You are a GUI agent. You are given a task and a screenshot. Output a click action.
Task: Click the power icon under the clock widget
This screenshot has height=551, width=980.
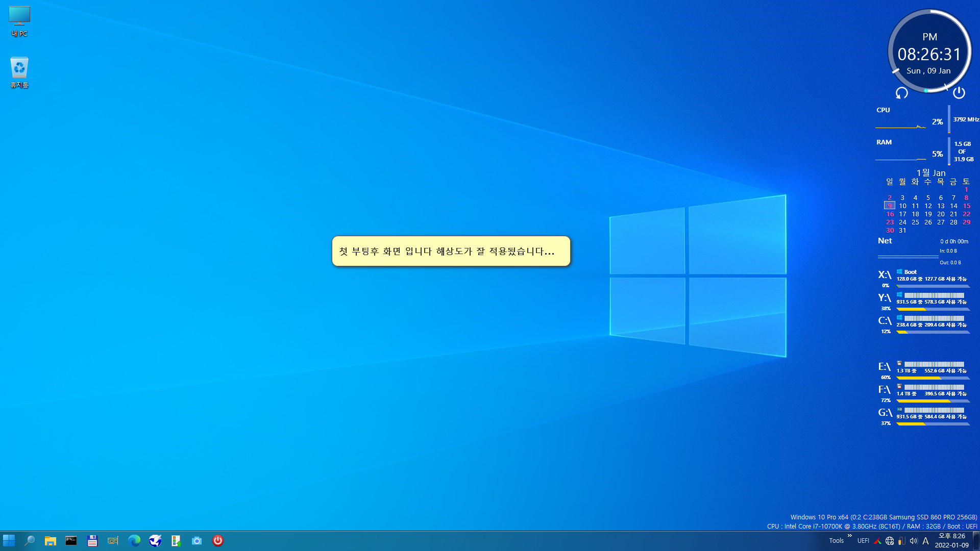click(959, 92)
